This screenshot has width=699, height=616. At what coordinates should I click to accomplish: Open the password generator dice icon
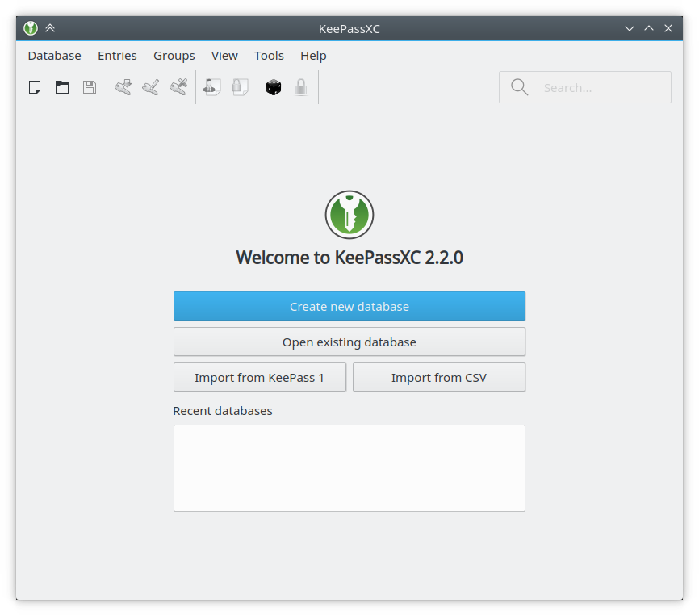274,87
